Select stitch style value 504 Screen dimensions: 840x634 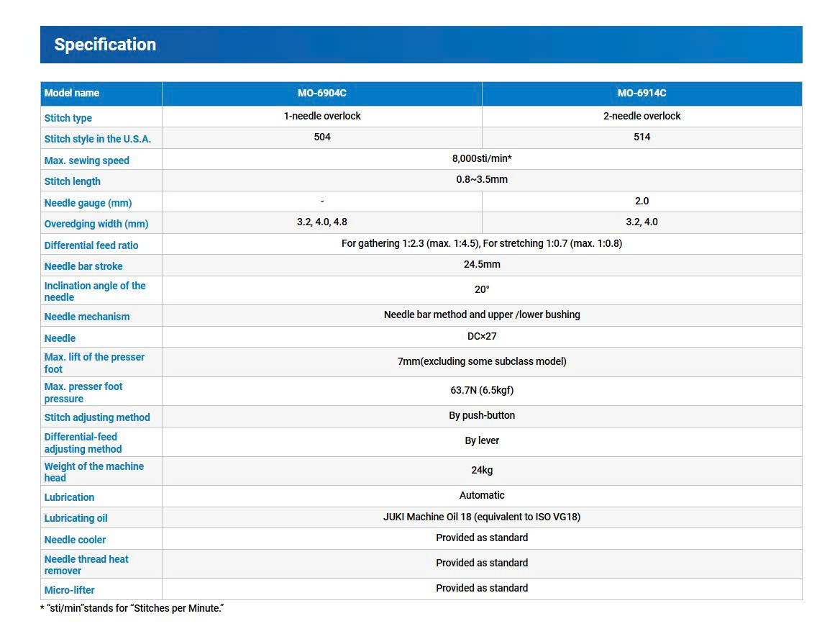[x=321, y=137]
